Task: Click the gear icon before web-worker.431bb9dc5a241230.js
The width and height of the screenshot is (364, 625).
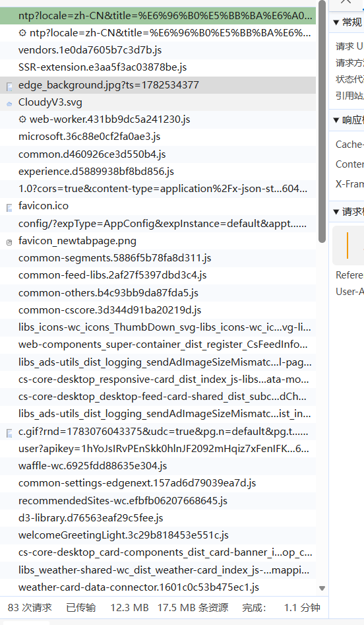Action: tap(22, 119)
